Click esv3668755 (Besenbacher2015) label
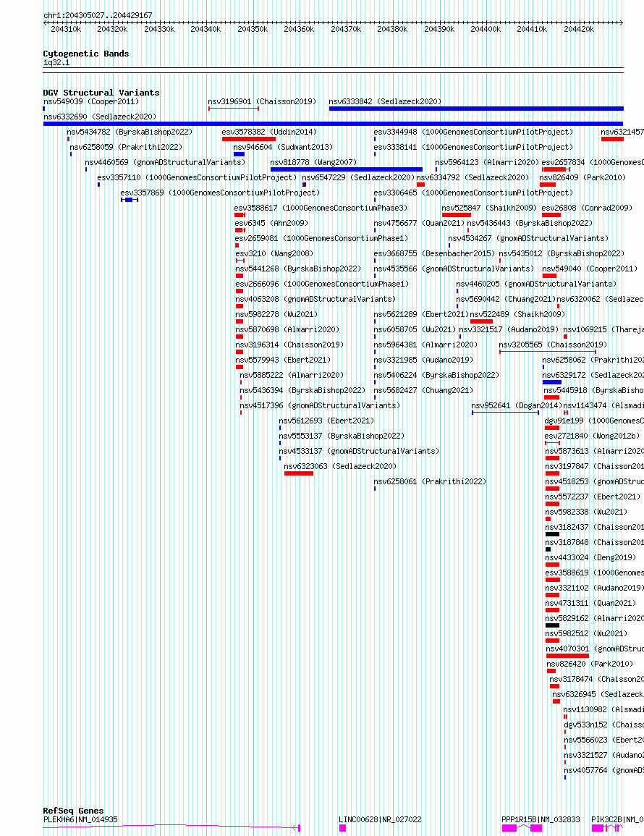644x836 pixels. pyautogui.click(x=434, y=253)
